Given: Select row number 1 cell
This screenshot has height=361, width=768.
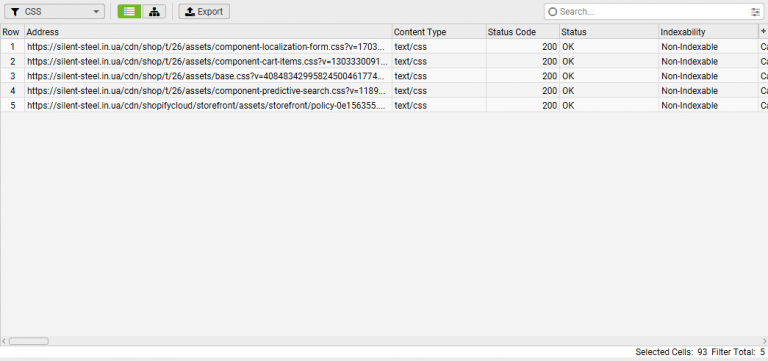Looking at the screenshot, I should tap(12, 47).
